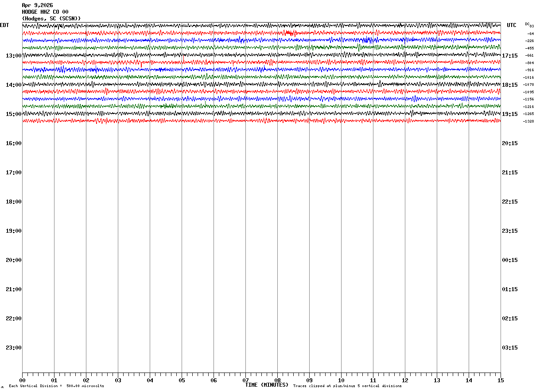The height and width of the screenshot is (392, 536).
Task: Click minute tick label '02' on time axis
Action: point(86,380)
